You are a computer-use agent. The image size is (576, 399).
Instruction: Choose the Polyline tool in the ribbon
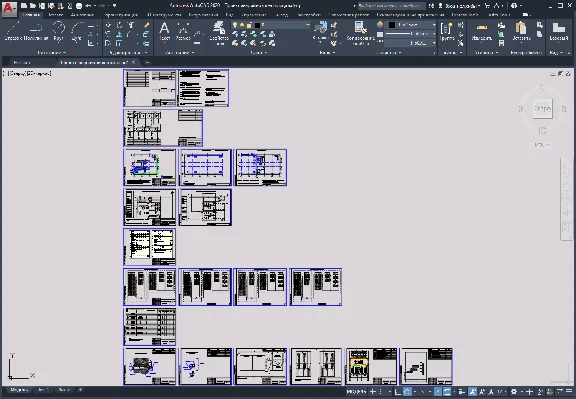(36, 31)
